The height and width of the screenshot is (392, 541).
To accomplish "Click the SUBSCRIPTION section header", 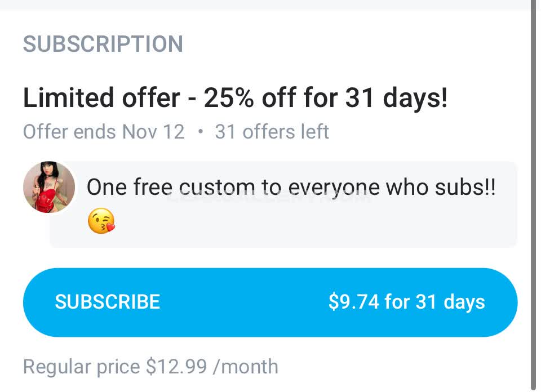I will click(103, 44).
